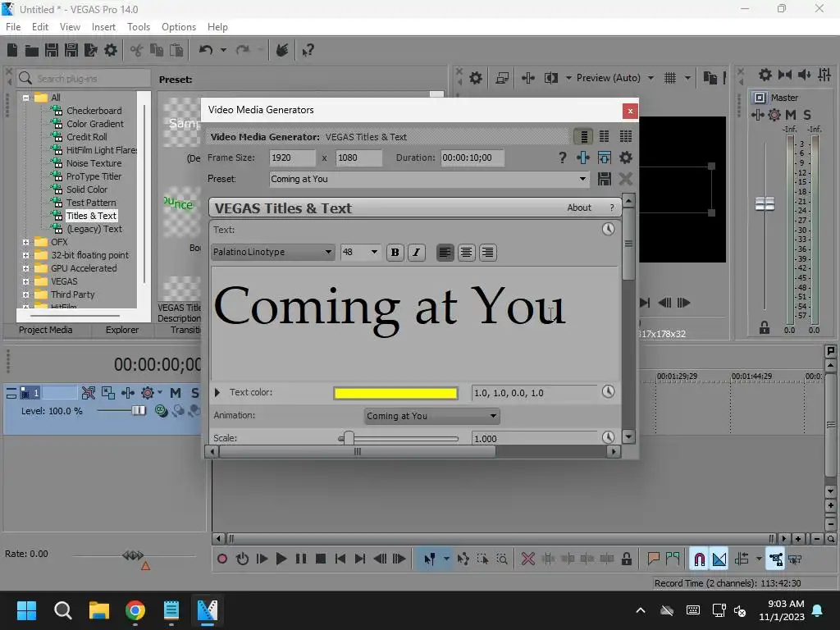The image size is (840, 630).
Task: Click the dialog help question mark icon
Action: [562, 157]
